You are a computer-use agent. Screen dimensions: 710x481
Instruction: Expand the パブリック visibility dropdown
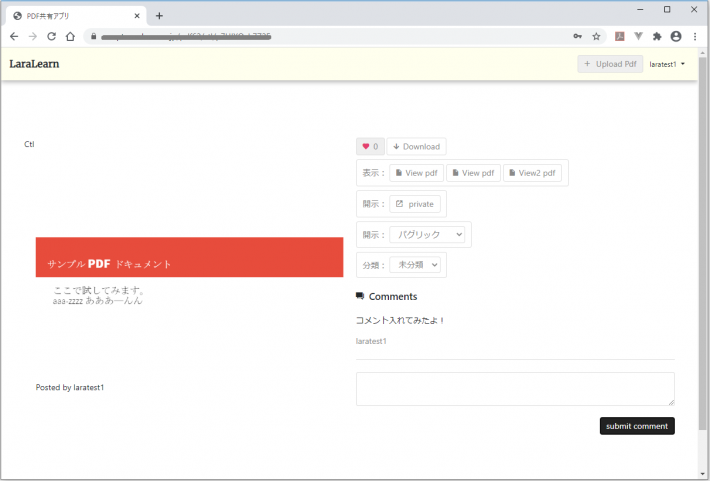(427, 235)
